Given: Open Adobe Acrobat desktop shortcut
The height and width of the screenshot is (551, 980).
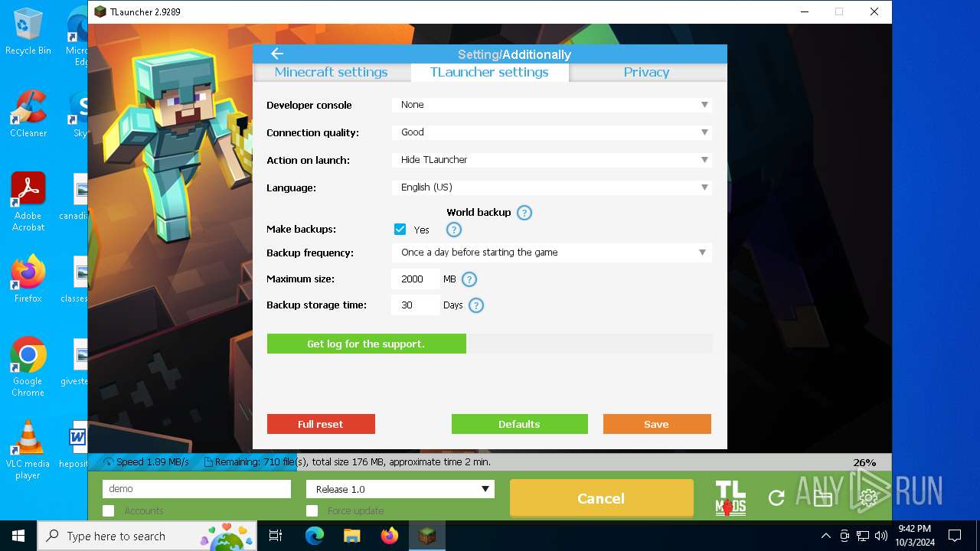Looking at the screenshot, I should (28, 202).
